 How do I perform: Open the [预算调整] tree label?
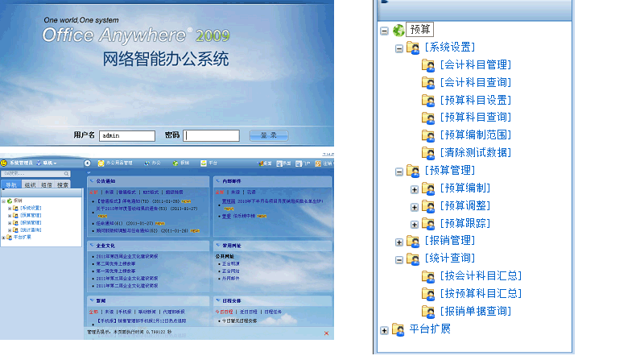[x=465, y=206]
